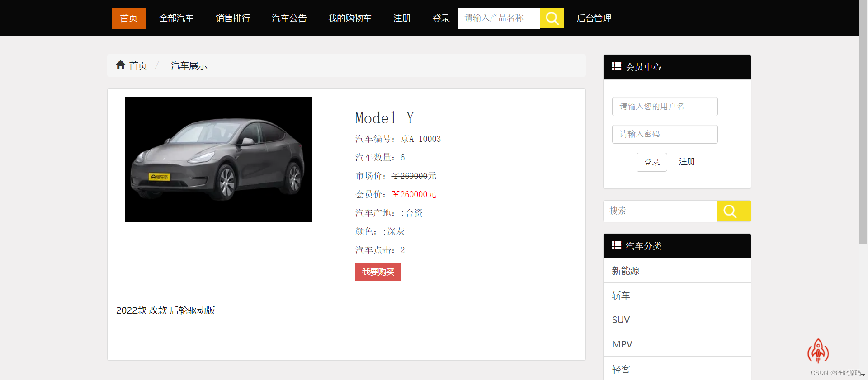Click the market price ¥269000元
The image size is (868, 380).
414,176
